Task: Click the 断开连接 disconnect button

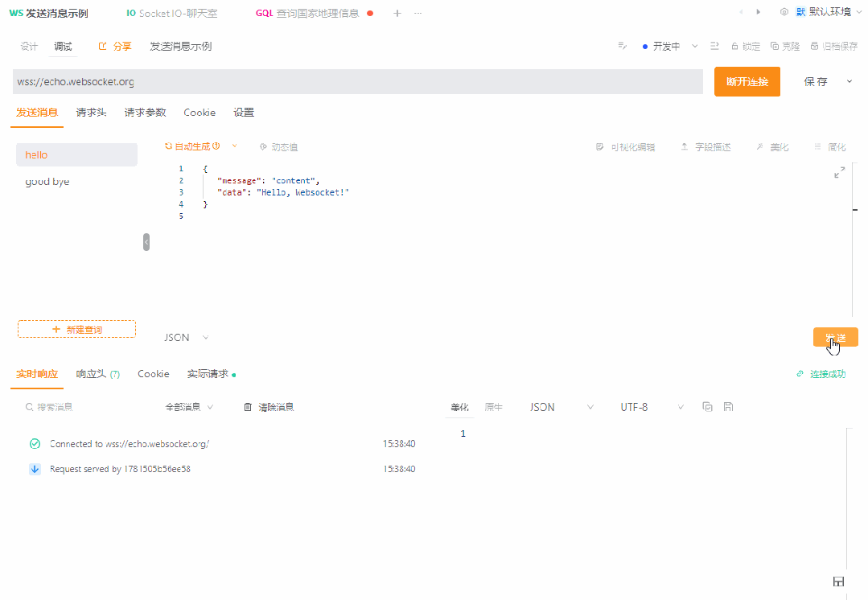Action: [747, 81]
